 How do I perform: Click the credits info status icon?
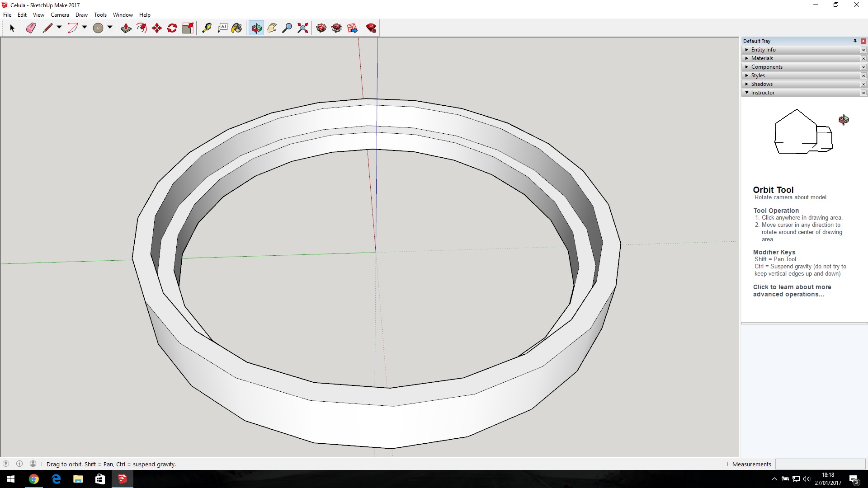coord(19,464)
